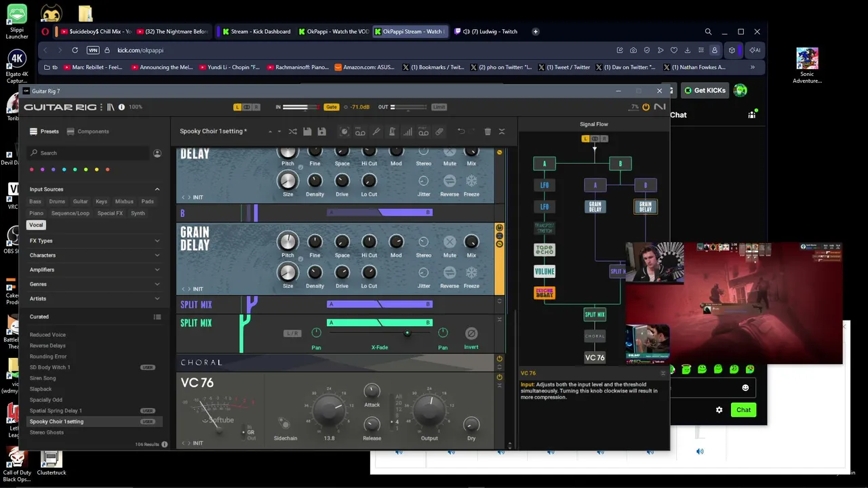Viewport: 868px width, 488px height.
Task: Send message with the green Chat button
Action: (x=743, y=410)
